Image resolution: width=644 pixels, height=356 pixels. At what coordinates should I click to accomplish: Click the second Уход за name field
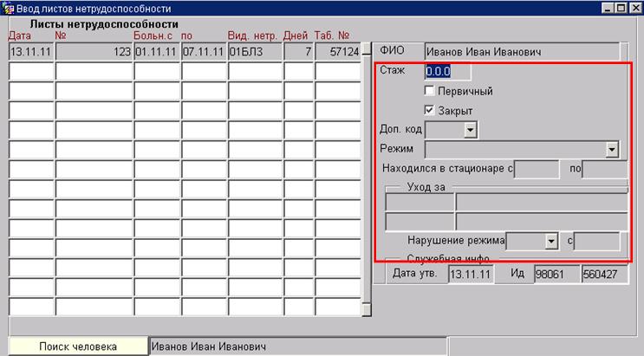[x=542, y=222]
